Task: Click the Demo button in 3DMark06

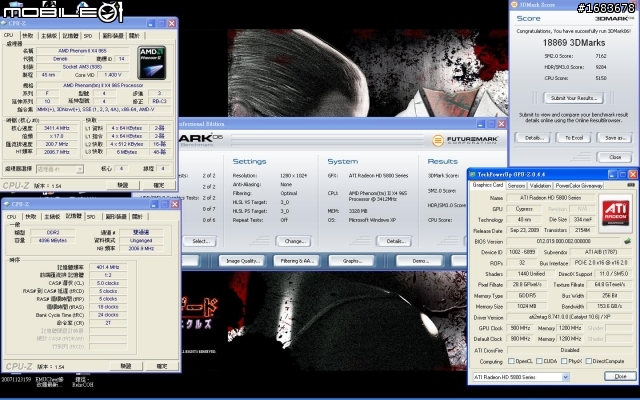Action: tap(420, 261)
